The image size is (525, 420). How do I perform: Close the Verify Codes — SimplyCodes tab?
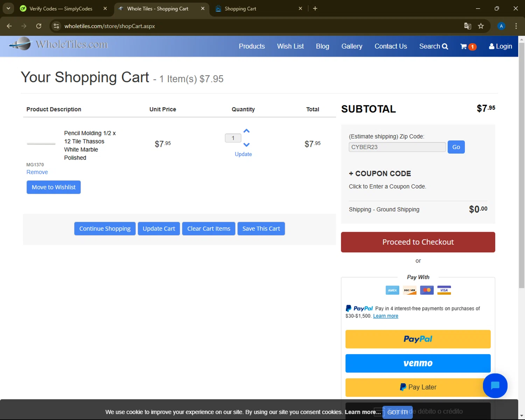(x=105, y=8)
